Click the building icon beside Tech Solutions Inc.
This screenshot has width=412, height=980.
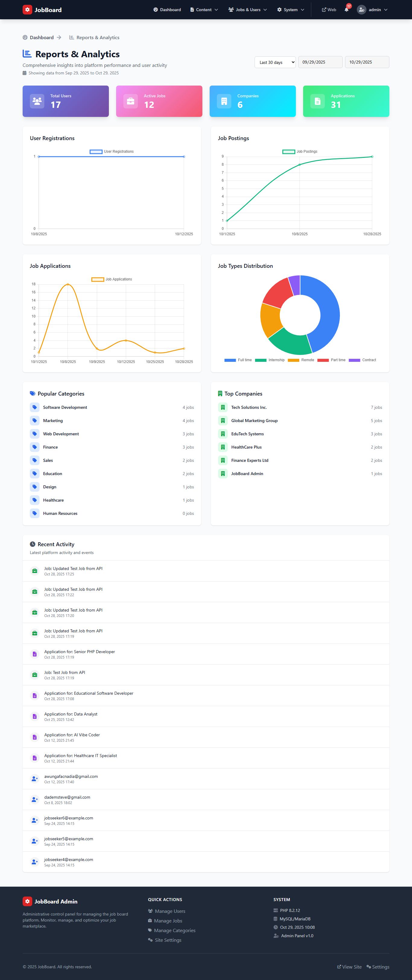223,407
